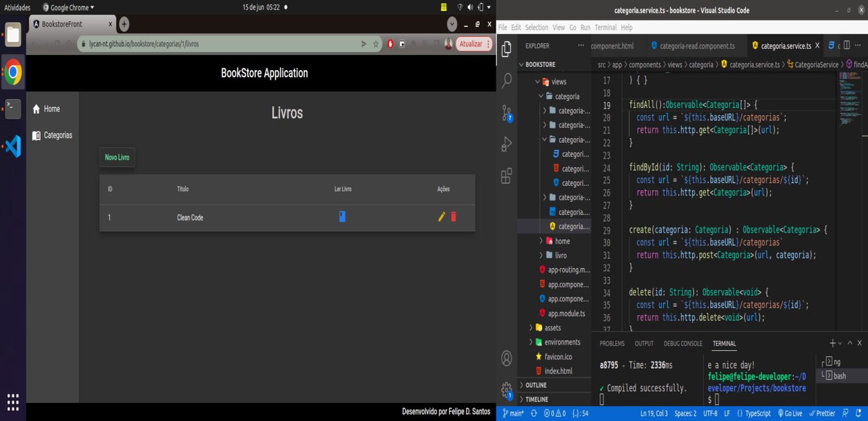Click the Novo Livro button
The image size is (868, 421).
coord(117,157)
